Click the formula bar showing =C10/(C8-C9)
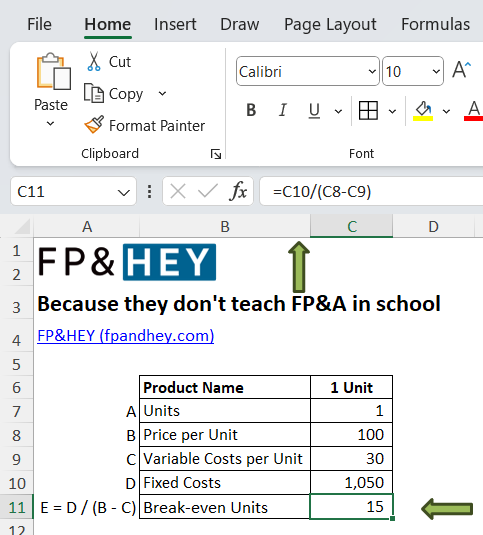Image resolution: width=483 pixels, height=535 pixels. tap(371, 191)
